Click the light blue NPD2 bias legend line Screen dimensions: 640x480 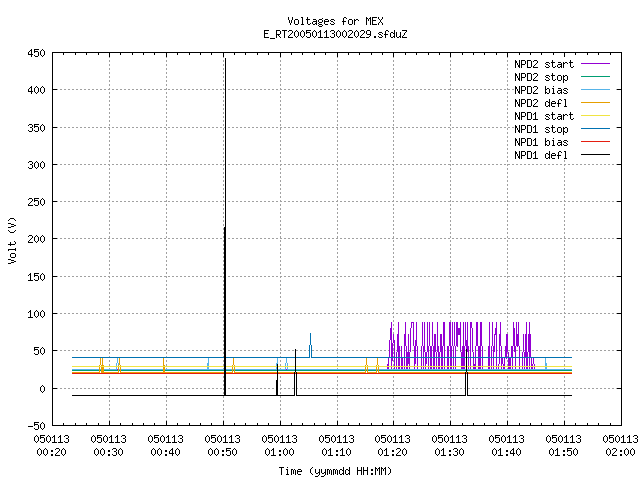pyautogui.click(x=595, y=89)
